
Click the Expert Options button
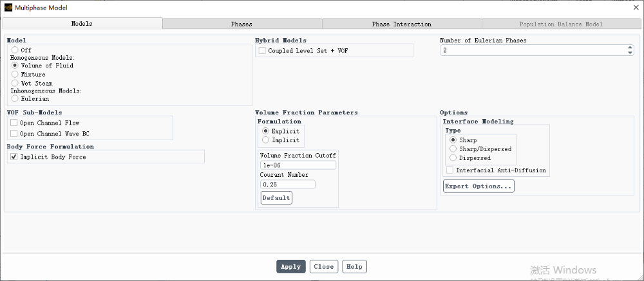[x=478, y=186]
